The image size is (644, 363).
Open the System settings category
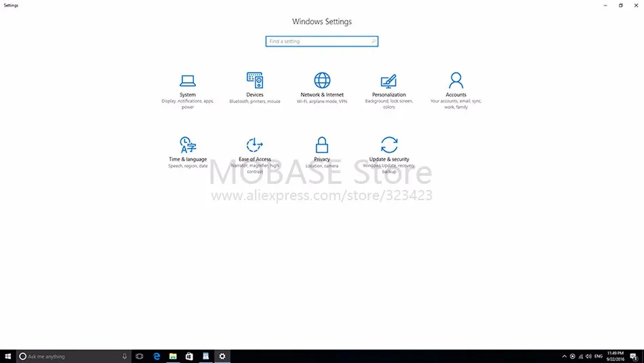(x=188, y=91)
